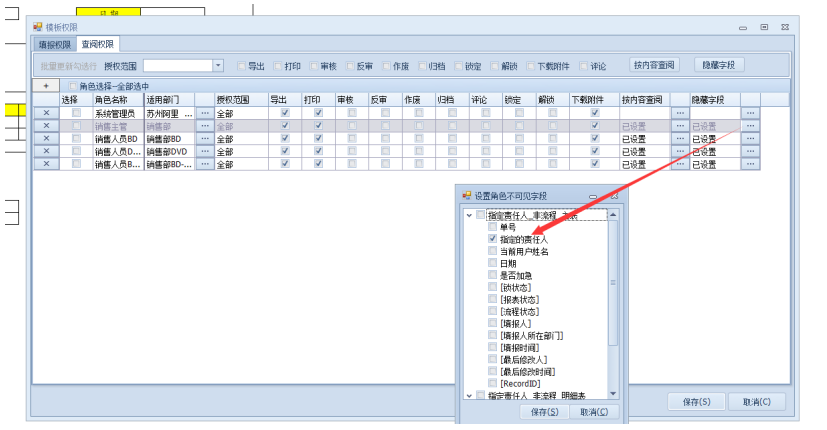Open the 授权范围 dropdown list
827x430 pixels.
point(218,65)
